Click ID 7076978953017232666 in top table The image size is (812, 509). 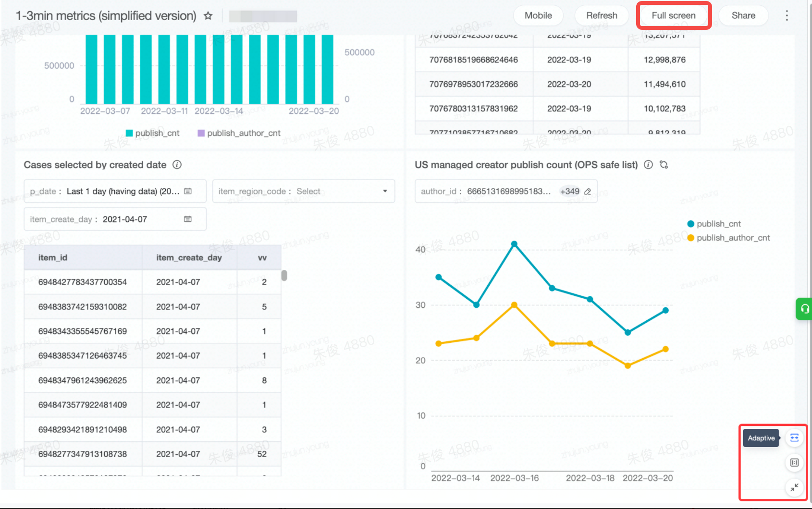click(473, 85)
